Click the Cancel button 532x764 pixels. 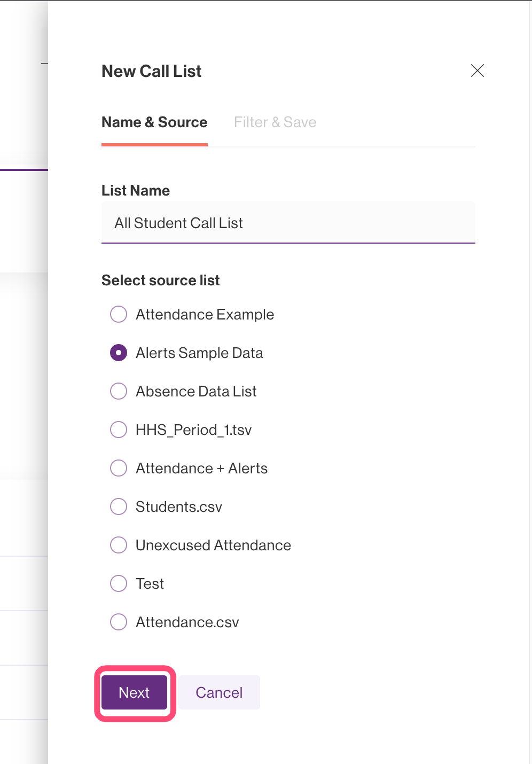click(x=219, y=692)
